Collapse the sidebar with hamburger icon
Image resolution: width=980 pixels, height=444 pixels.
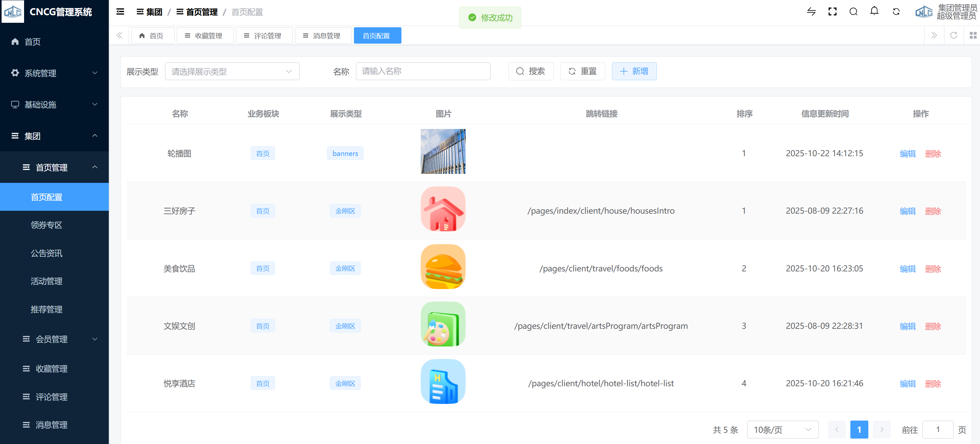point(120,12)
